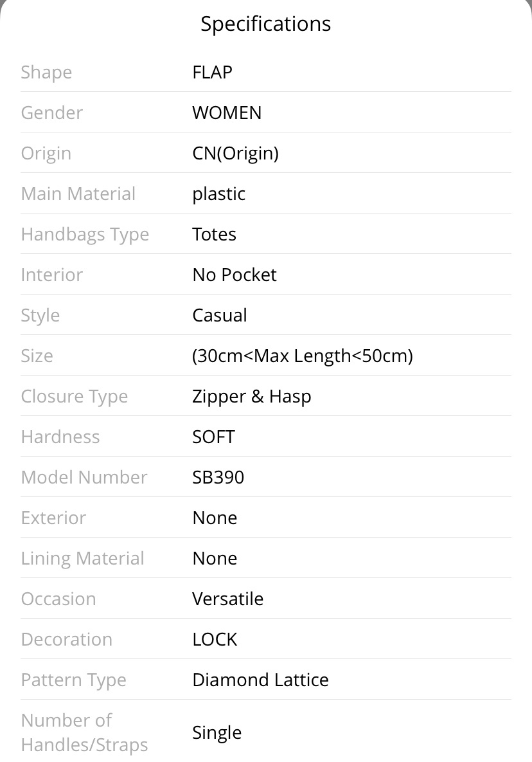
Task: Click the No Pocket interior value
Action: (235, 275)
